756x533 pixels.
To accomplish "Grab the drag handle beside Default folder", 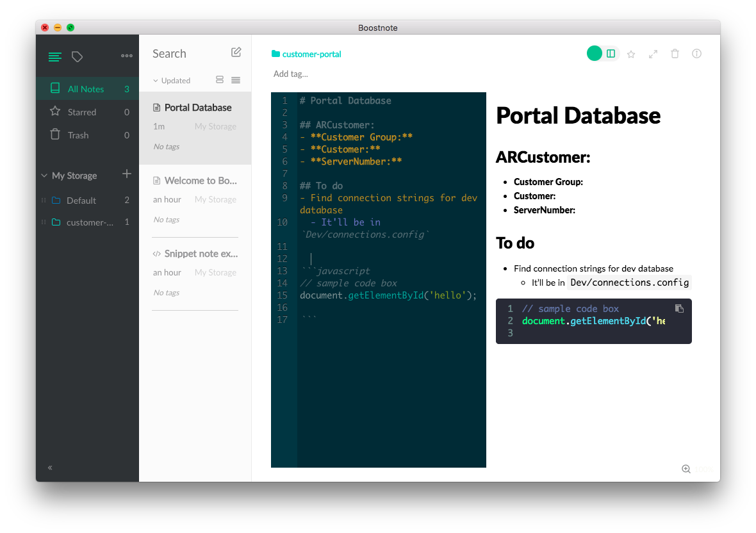I will point(44,200).
